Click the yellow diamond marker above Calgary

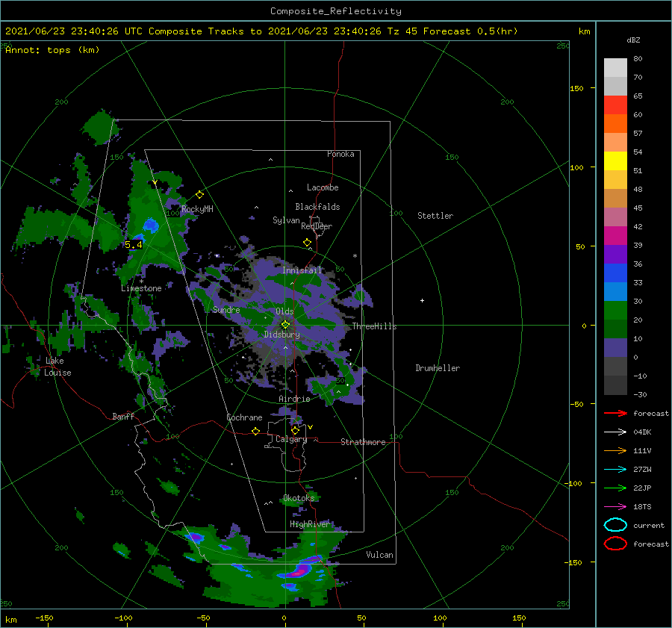[295, 430]
